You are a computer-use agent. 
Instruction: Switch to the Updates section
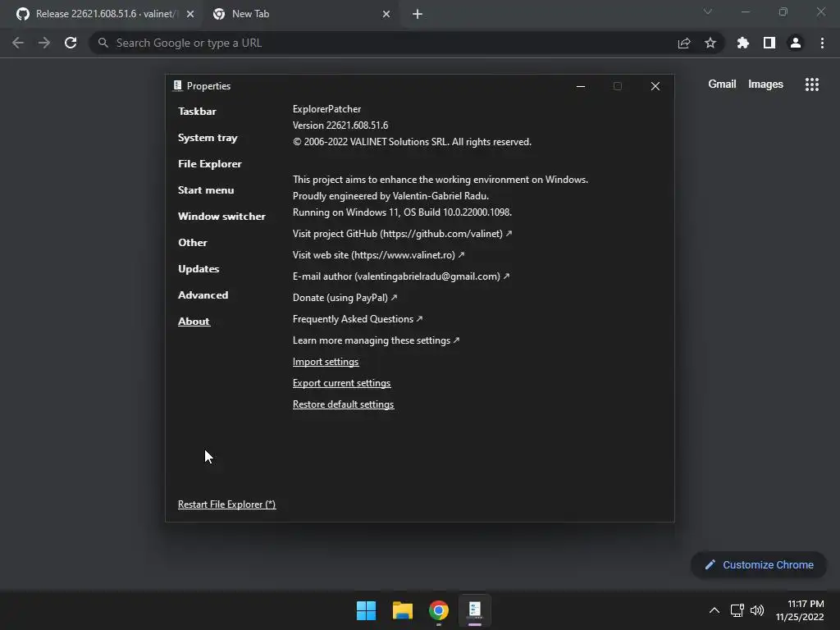pyautogui.click(x=199, y=269)
